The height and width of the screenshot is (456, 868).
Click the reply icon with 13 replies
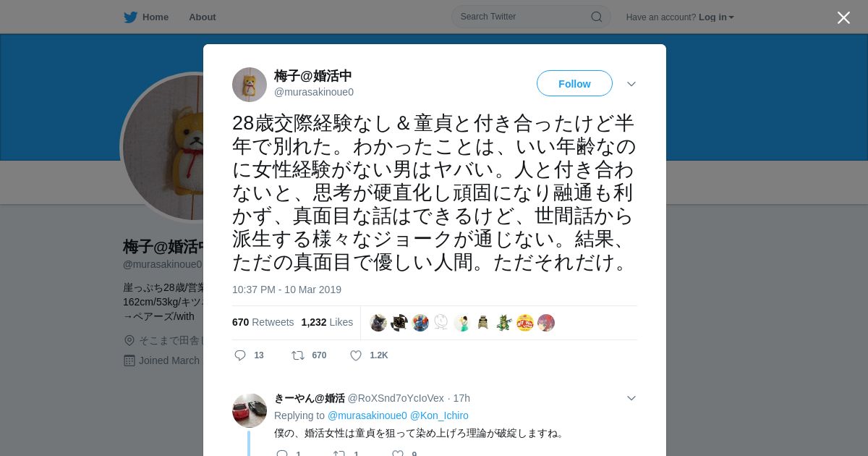241,355
